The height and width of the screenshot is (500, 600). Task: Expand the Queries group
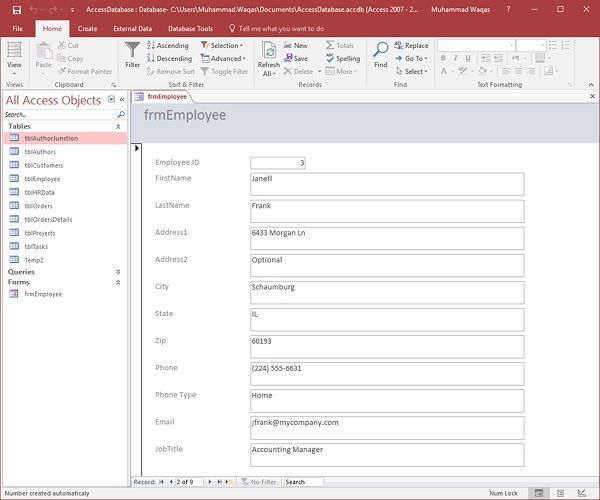pyautogui.click(x=118, y=272)
